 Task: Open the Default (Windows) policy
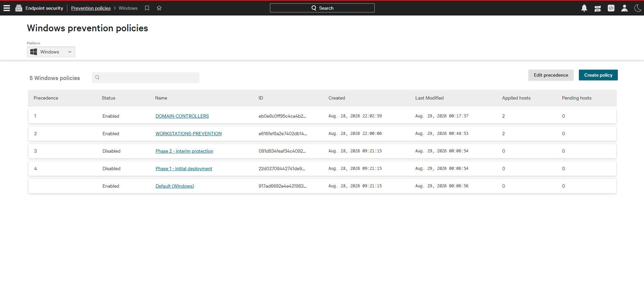[x=175, y=186]
